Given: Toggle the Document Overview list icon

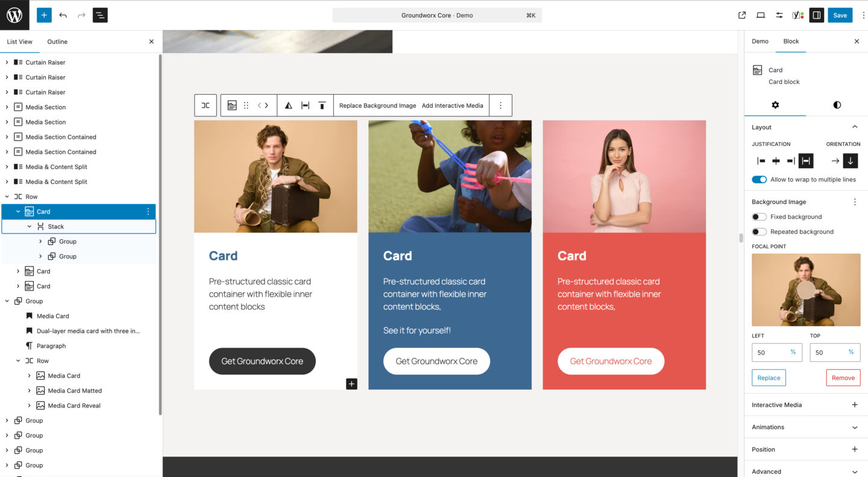Looking at the screenshot, I should tap(100, 15).
